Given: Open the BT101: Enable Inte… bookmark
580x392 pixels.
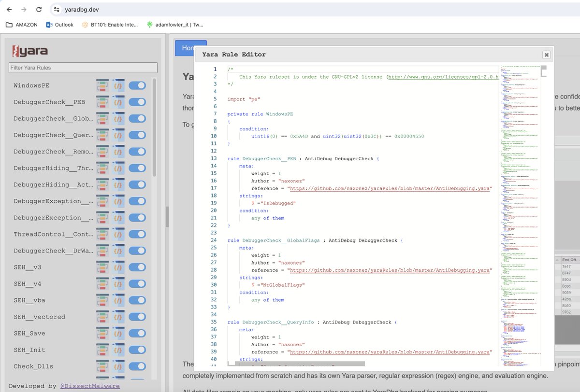Looking at the screenshot, I should pos(110,25).
